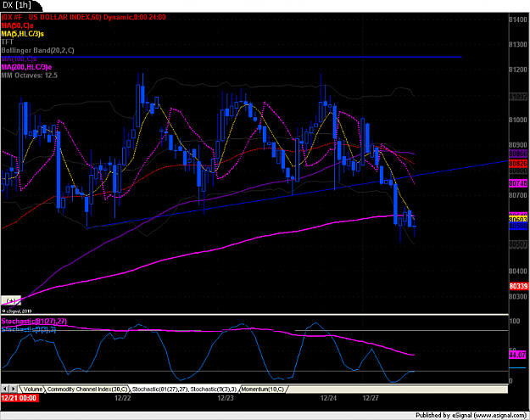
Task: Open the Commodity Channel Index(30,C) tab
Action: [x=87, y=389]
